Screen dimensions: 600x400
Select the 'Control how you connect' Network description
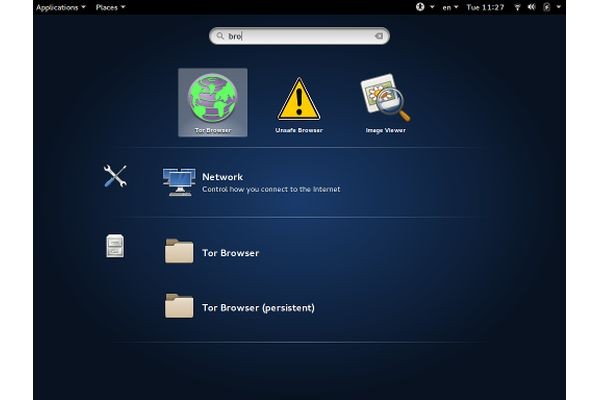pos(271,189)
